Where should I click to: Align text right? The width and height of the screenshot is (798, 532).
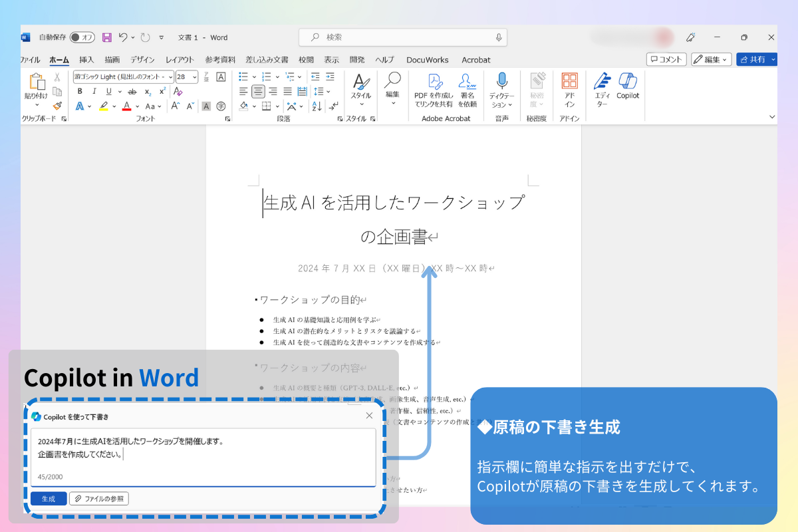tap(273, 91)
